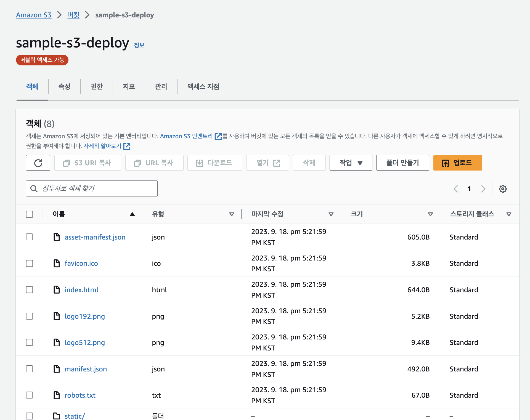This screenshot has height=420, width=530.
Task: Select all objects with header checkbox
Action: [x=30, y=214]
